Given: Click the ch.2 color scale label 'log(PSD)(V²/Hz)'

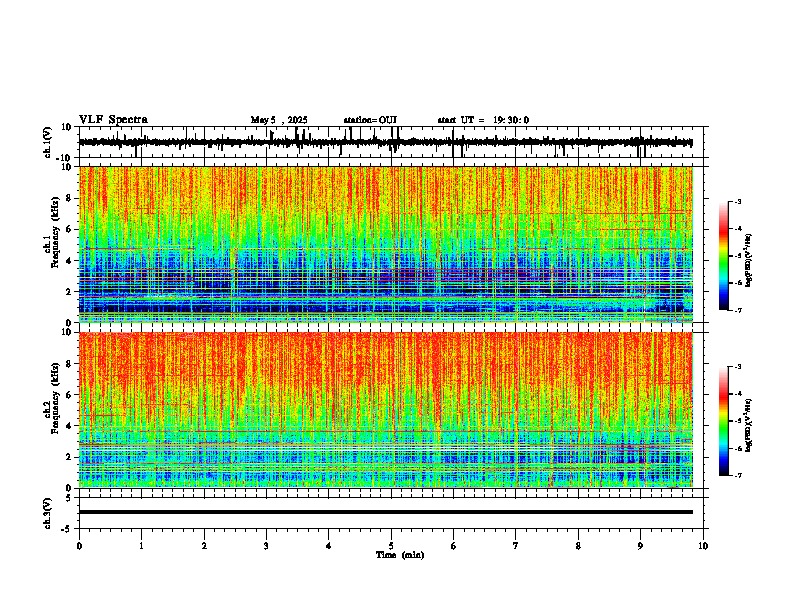Looking at the screenshot, I should point(748,425).
